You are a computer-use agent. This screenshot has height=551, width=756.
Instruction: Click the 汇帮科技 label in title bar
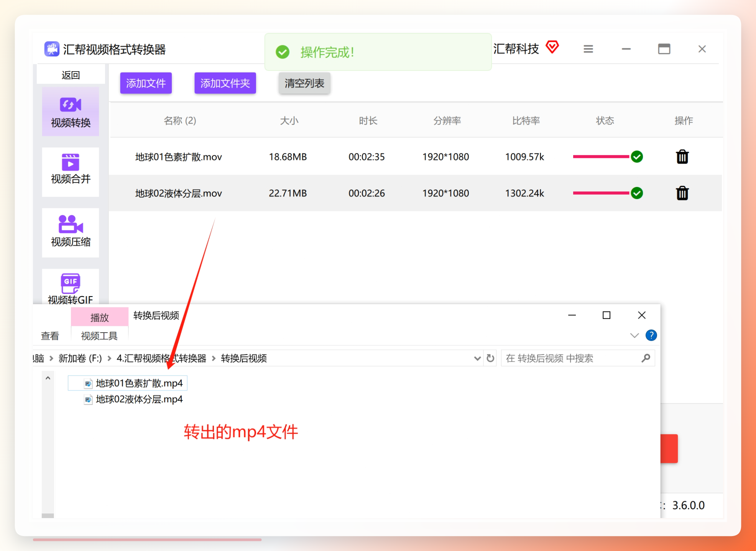pos(516,49)
